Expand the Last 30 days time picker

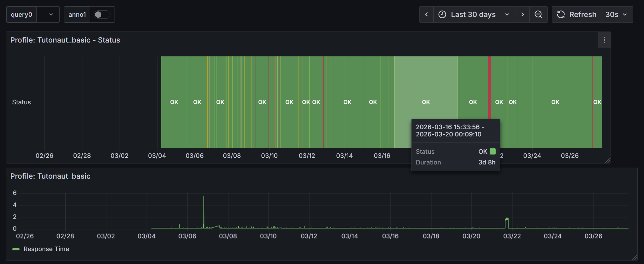(x=473, y=14)
